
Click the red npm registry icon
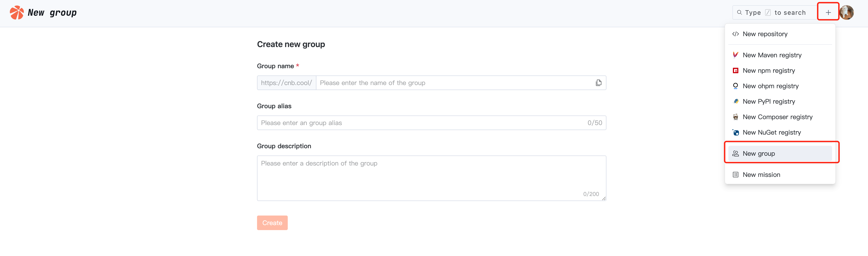tap(736, 70)
